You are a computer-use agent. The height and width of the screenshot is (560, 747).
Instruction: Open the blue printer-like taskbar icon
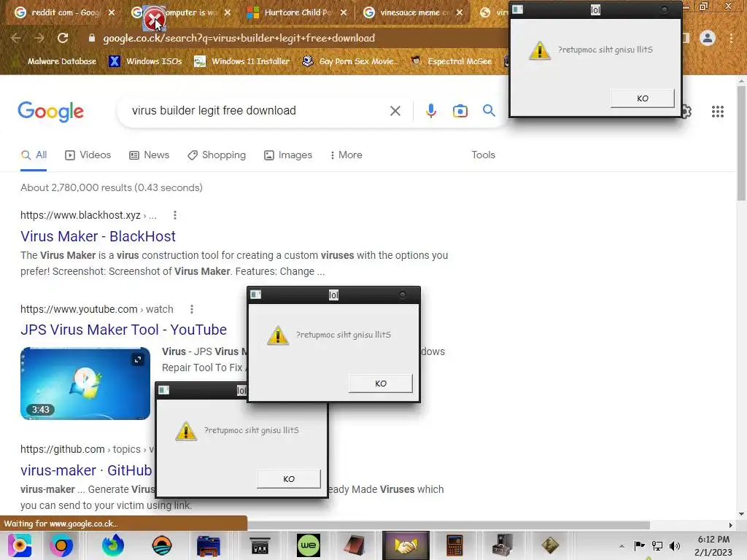(208, 545)
